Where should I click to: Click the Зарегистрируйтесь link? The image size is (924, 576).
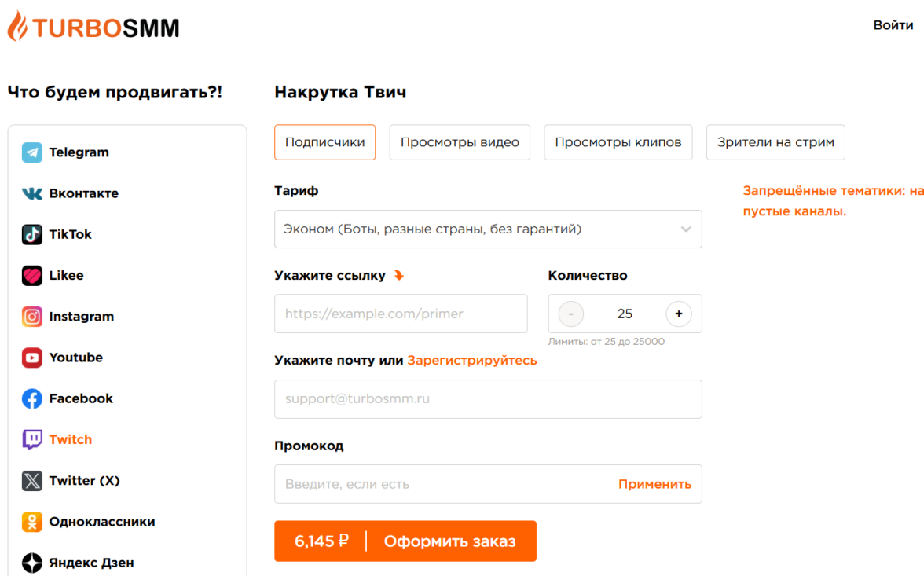click(x=472, y=361)
